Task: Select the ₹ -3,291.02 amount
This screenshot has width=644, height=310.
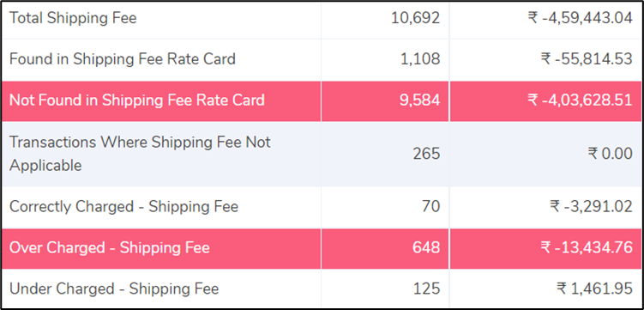Action: point(591,206)
